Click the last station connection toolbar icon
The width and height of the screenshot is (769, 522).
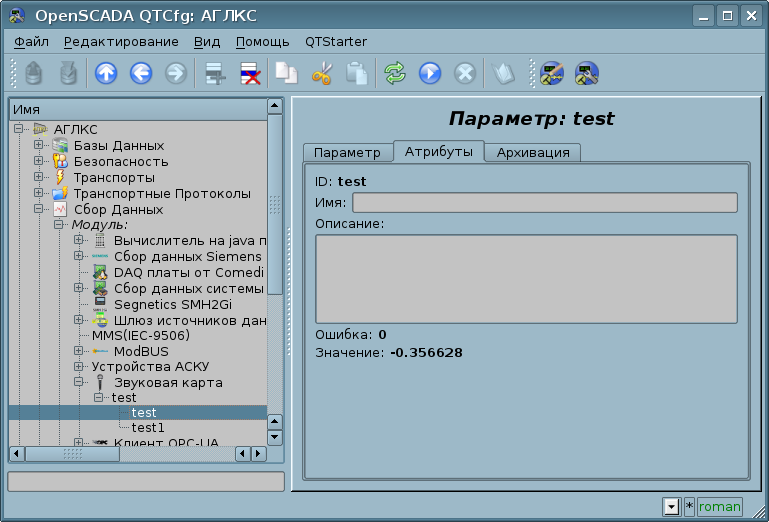pyautogui.click(x=586, y=73)
